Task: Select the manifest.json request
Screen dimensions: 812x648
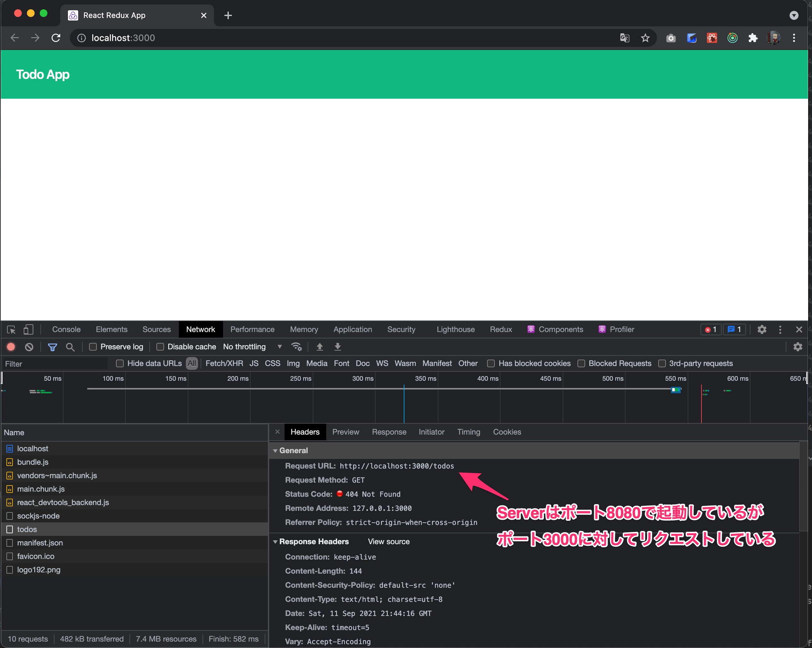Action: click(135, 543)
